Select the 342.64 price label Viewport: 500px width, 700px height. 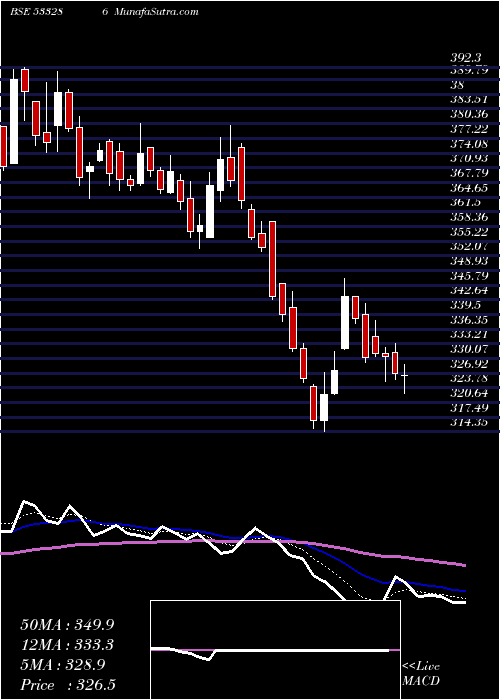click(469, 290)
